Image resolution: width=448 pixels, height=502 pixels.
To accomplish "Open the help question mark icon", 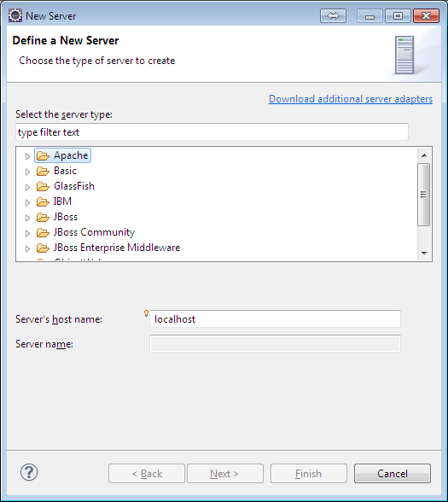I will (29, 473).
